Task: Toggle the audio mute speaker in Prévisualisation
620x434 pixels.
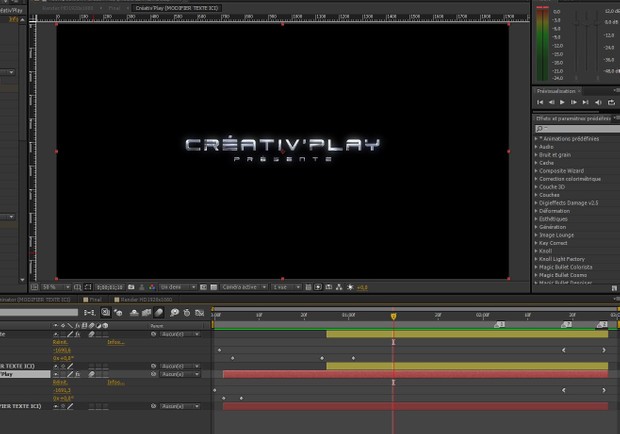Action: (598, 102)
